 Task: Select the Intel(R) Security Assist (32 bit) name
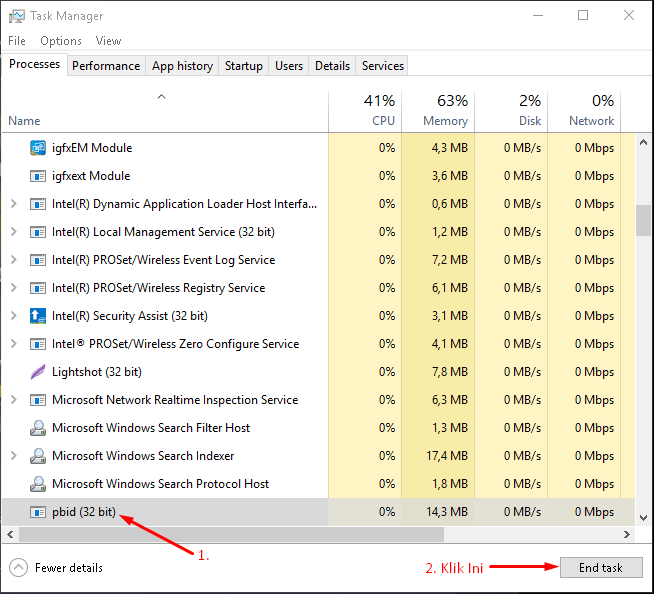coord(130,316)
